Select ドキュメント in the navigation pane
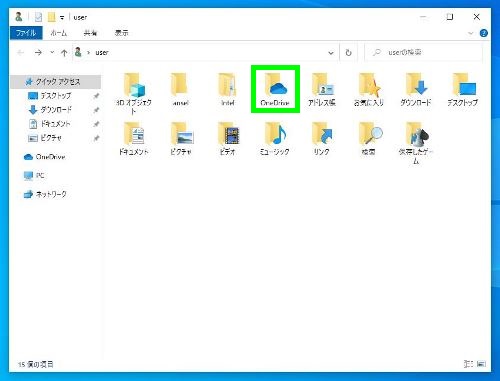The height and width of the screenshot is (381, 500). click(56, 124)
